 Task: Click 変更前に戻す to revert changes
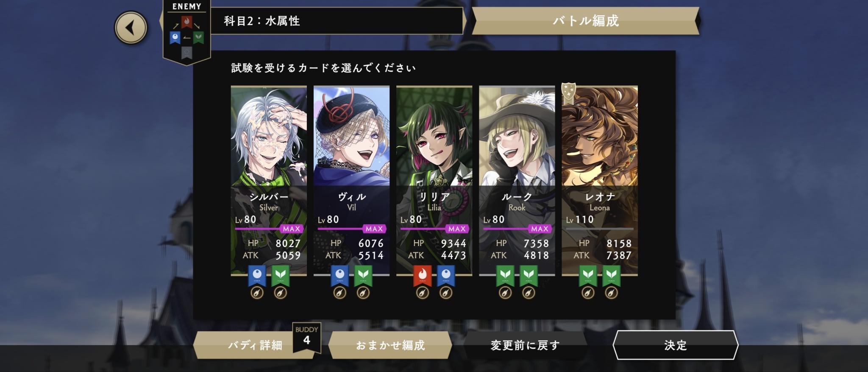click(x=525, y=345)
